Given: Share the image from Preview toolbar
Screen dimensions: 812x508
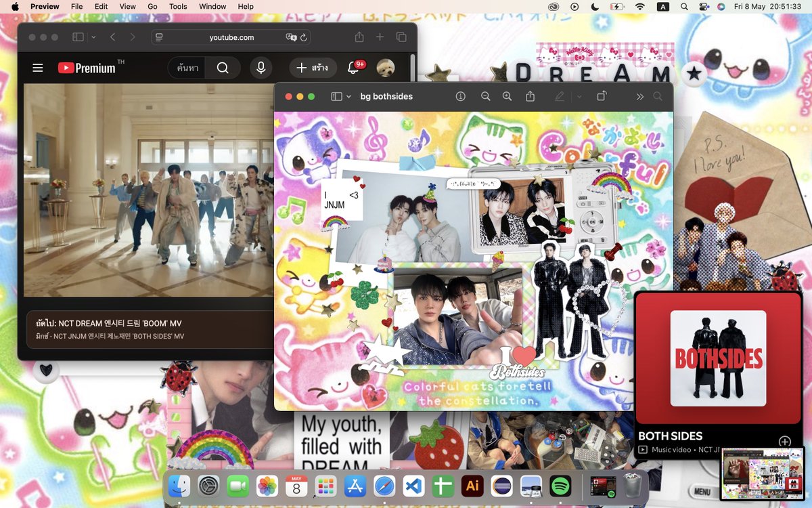Looking at the screenshot, I should 530,97.
